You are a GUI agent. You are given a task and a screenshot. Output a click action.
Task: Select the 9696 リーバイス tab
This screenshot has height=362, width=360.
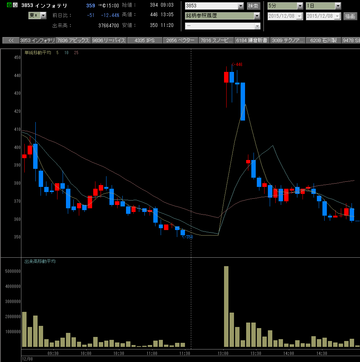(109, 40)
